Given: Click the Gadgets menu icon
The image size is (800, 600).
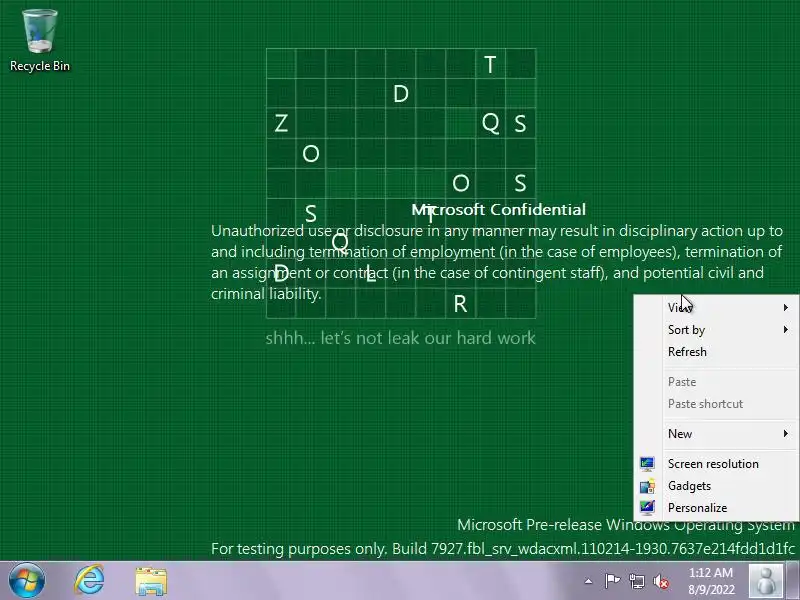Looking at the screenshot, I should click(x=647, y=486).
